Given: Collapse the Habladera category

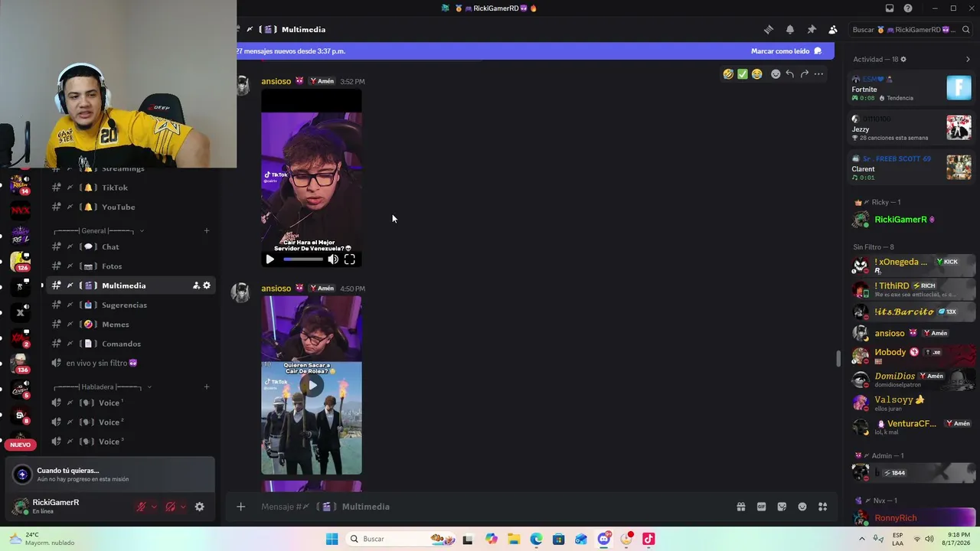Looking at the screenshot, I should click(x=103, y=387).
